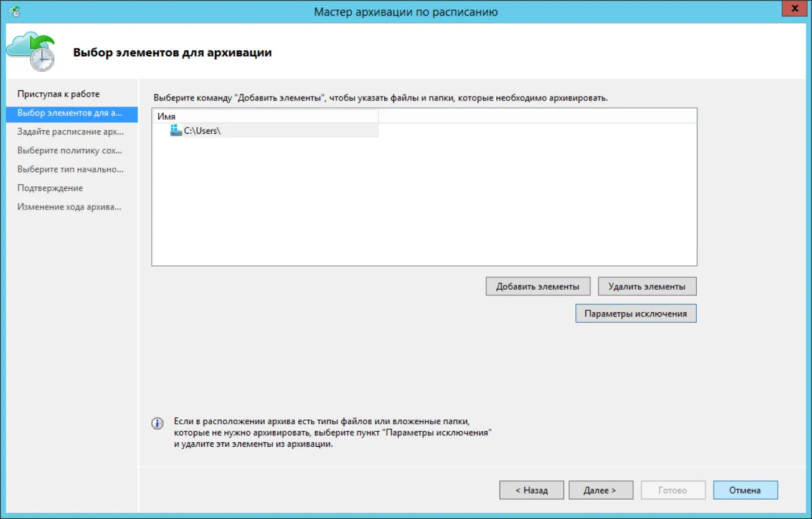The width and height of the screenshot is (812, 519).
Task: Click the "Имя" column header
Action: click(x=265, y=116)
